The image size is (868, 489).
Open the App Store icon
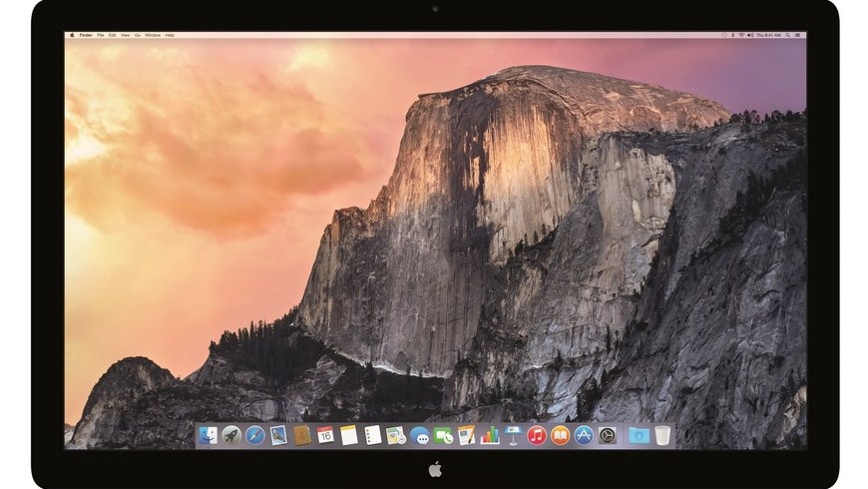584,435
